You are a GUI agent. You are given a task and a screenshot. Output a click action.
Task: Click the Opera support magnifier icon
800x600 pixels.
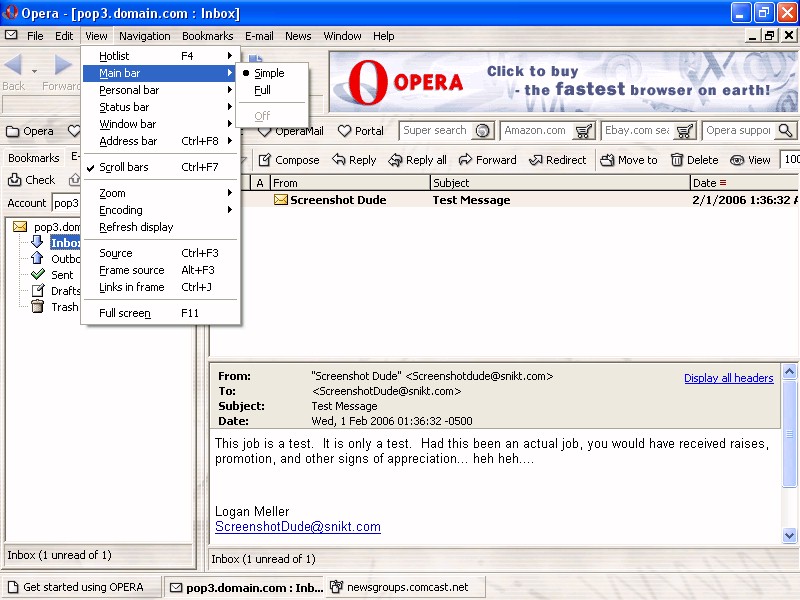click(786, 131)
